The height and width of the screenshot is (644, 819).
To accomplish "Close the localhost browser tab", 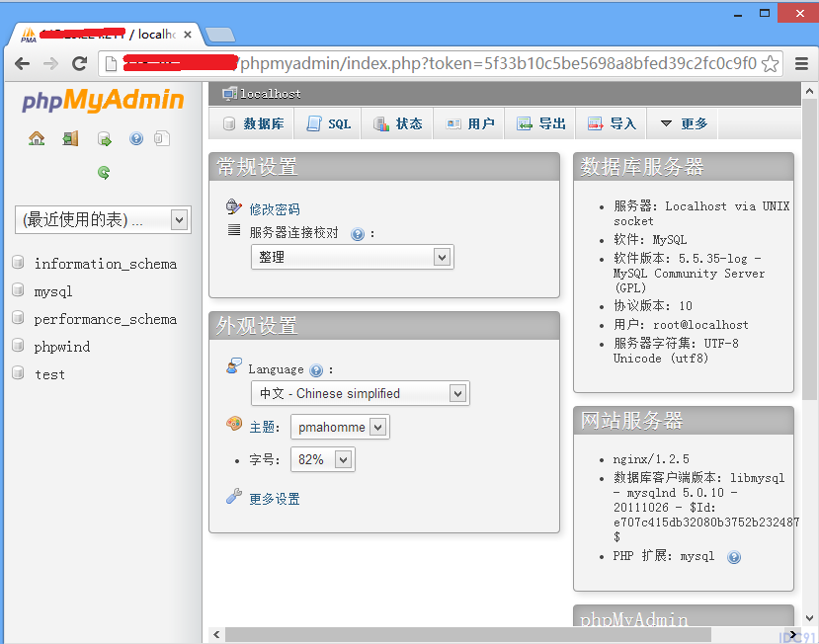I will (x=188, y=35).
